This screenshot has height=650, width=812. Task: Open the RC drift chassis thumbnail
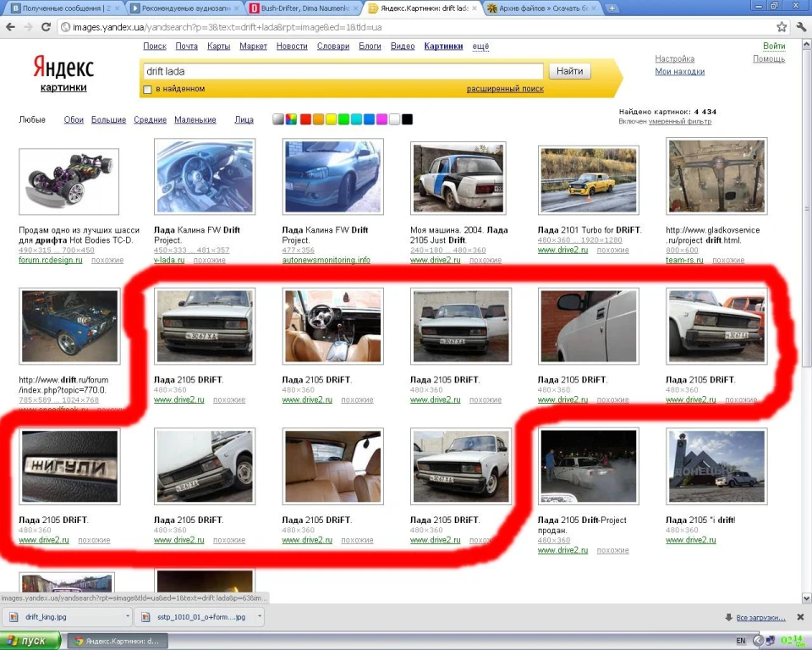[69, 181]
